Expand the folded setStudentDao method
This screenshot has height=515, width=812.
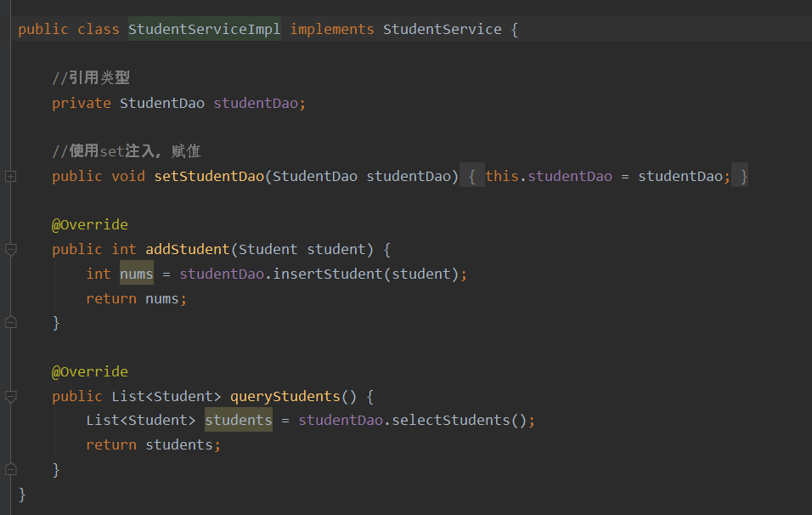click(x=10, y=176)
